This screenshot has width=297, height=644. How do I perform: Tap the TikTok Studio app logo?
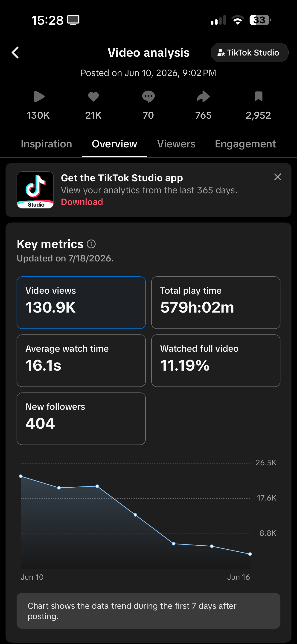pyautogui.click(x=35, y=190)
